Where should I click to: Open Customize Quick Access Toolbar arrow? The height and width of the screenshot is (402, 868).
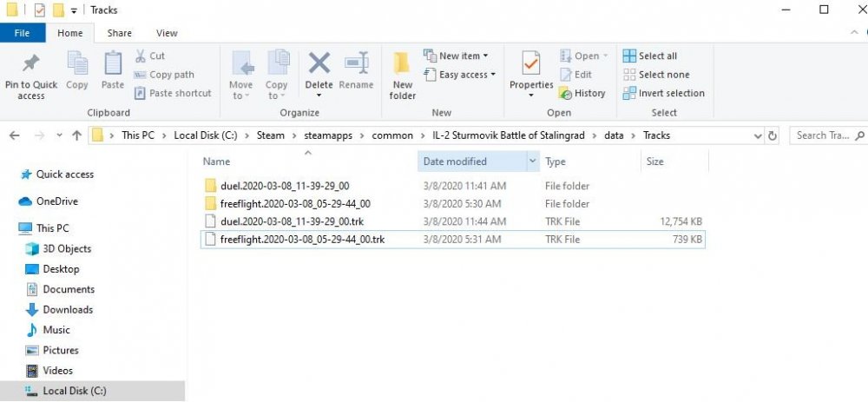coord(74,10)
